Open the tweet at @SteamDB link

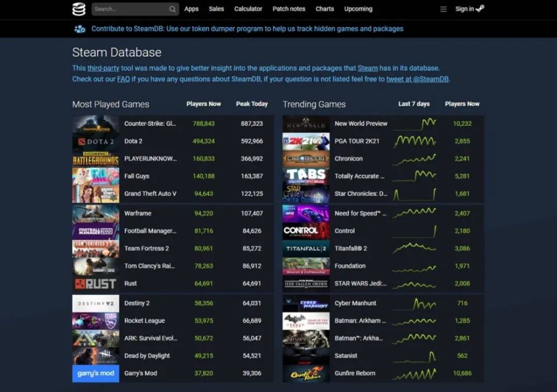[417, 79]
